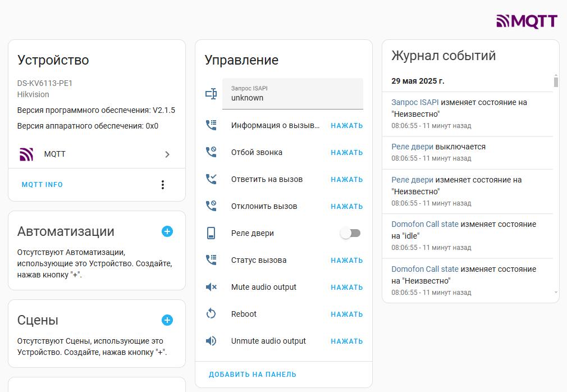
Task: Click the ISAPI request text field icon
Action: coord(211,94)
